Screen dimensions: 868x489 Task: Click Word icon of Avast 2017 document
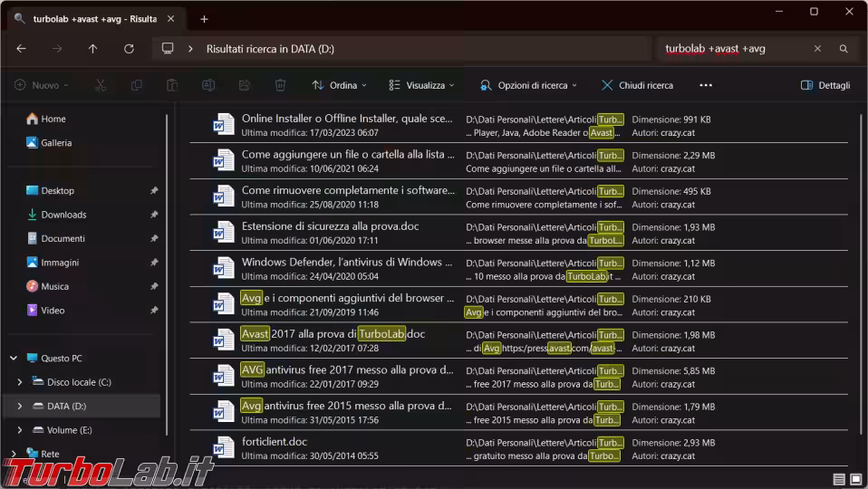[224, 340]
